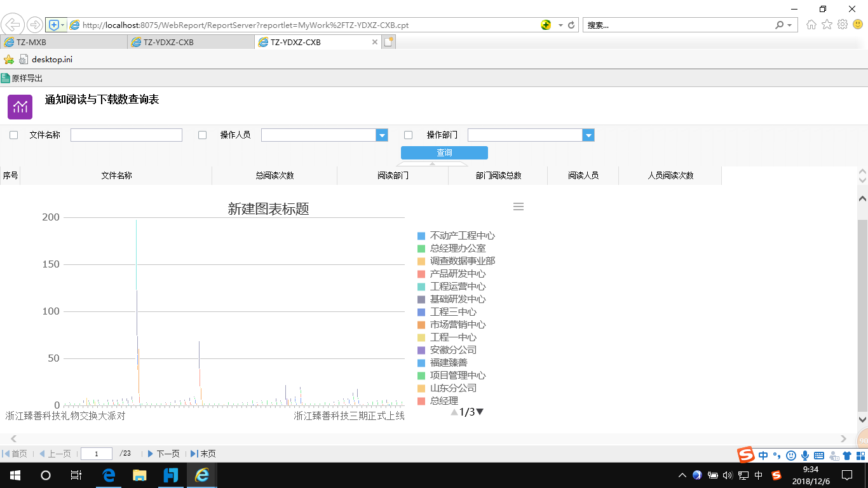Expand the 操作人员 dropdown list
This screenshot has width=868, height=488.
(x=382, y=135)
